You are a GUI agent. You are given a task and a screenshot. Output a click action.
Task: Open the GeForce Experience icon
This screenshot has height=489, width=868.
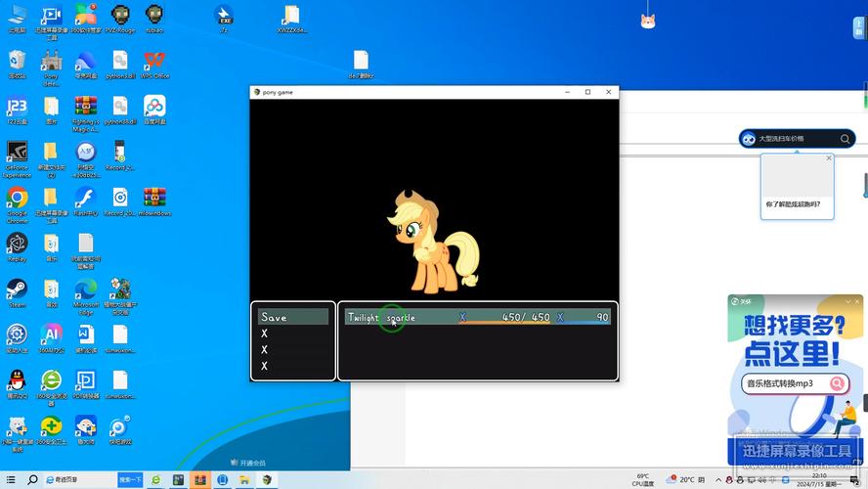(x=18, y=159)
